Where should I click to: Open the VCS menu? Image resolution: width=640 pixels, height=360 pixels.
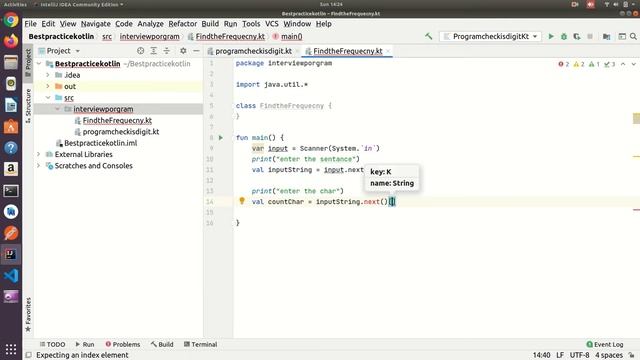point(271,24)
